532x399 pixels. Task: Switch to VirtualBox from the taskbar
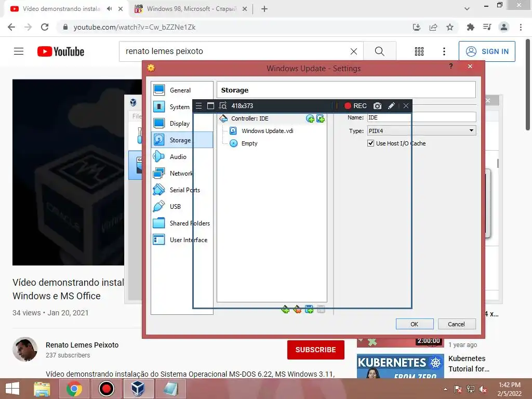138,389
